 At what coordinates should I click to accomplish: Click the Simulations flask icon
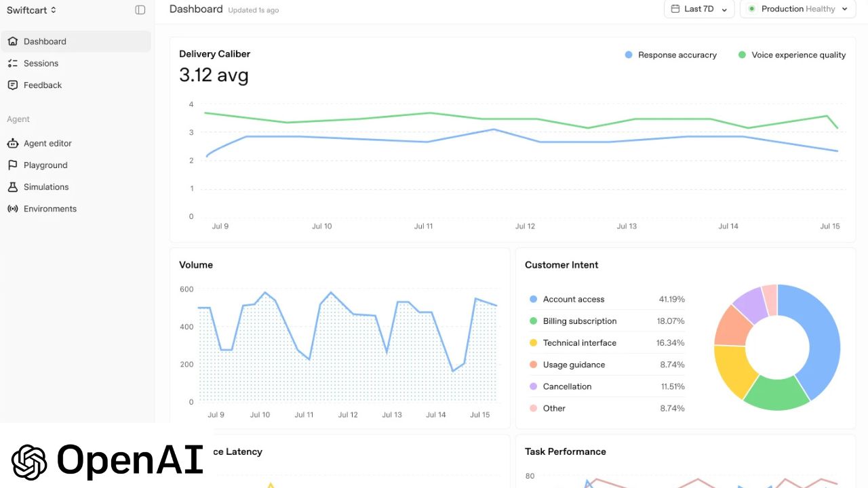click(x=12, y=186)
